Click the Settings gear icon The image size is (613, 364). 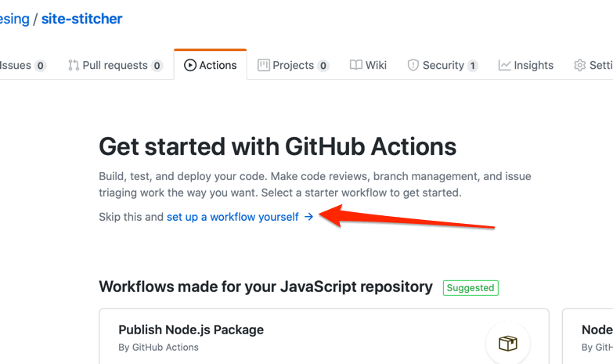[x=580, y=65]
